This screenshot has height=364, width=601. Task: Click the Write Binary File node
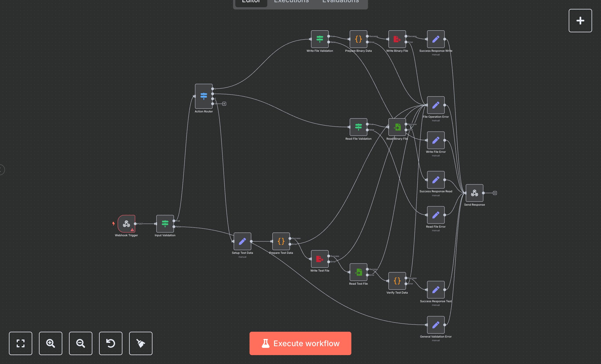(x=397, y=39)
